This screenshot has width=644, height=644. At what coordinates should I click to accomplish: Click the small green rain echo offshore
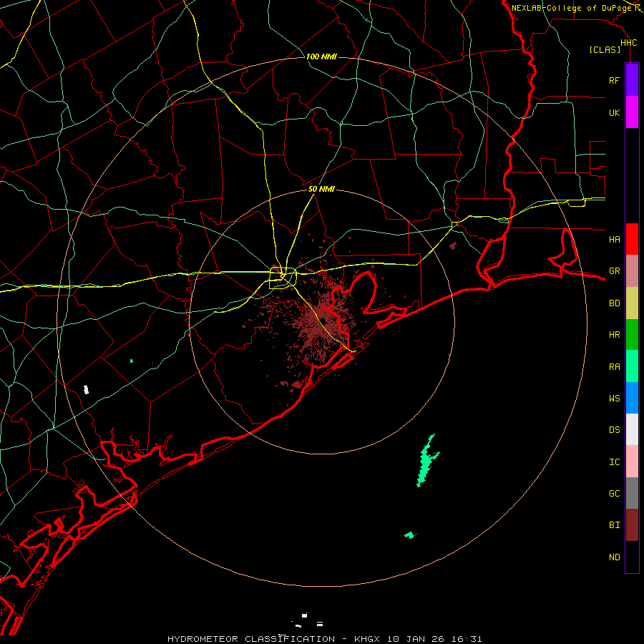point(410,535)
